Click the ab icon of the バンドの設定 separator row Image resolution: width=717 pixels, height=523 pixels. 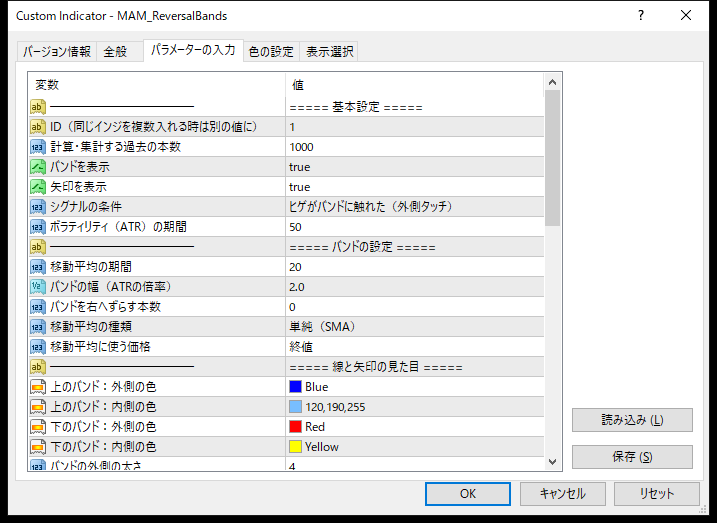tap(38, 247)
